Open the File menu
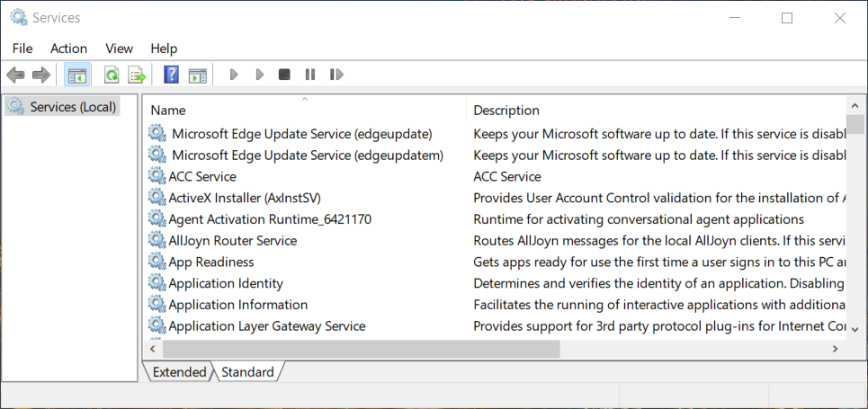This screenshot has height=409, width=868. click(22, 49)
